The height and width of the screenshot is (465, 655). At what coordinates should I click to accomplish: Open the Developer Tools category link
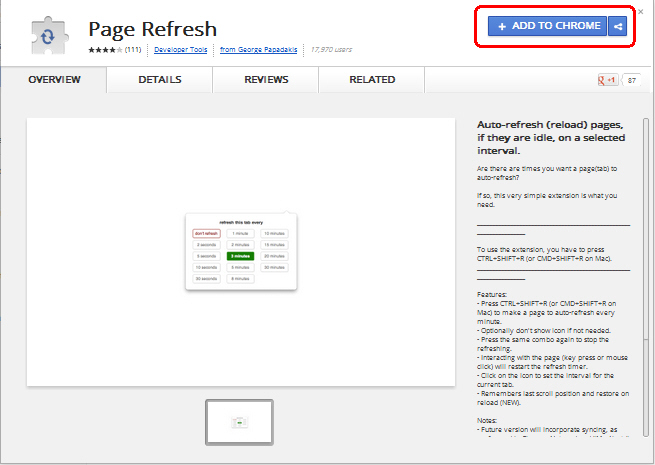[180, 50]
